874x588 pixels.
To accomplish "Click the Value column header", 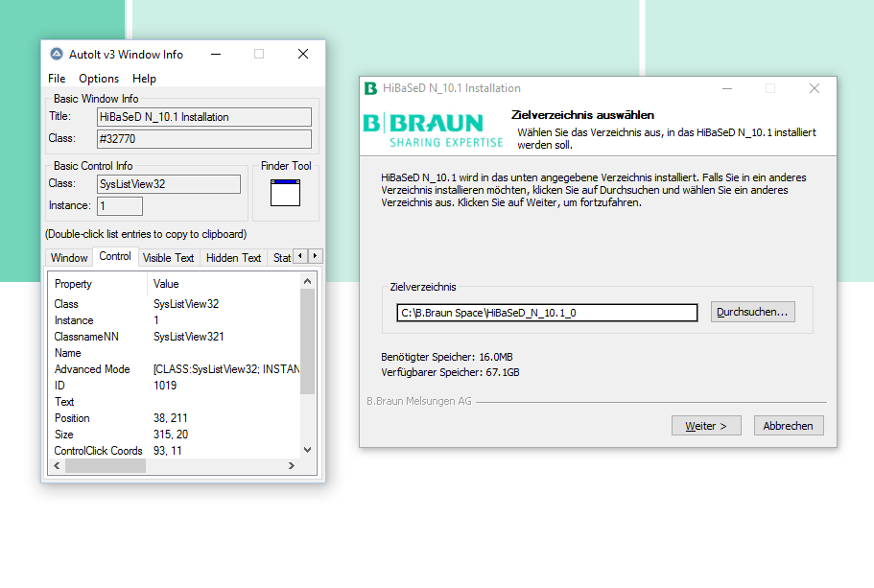I will coord(224,284).
